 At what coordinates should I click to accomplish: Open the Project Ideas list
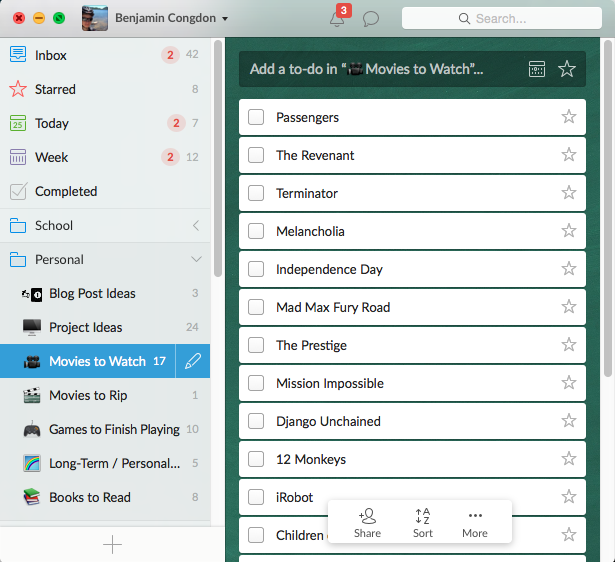[105, 327]
